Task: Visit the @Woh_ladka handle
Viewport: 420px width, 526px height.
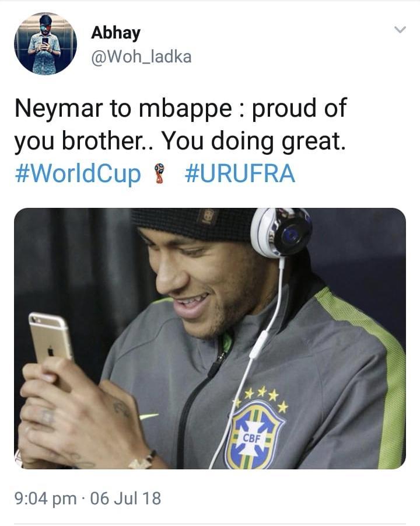Action: tap(141, 57)
